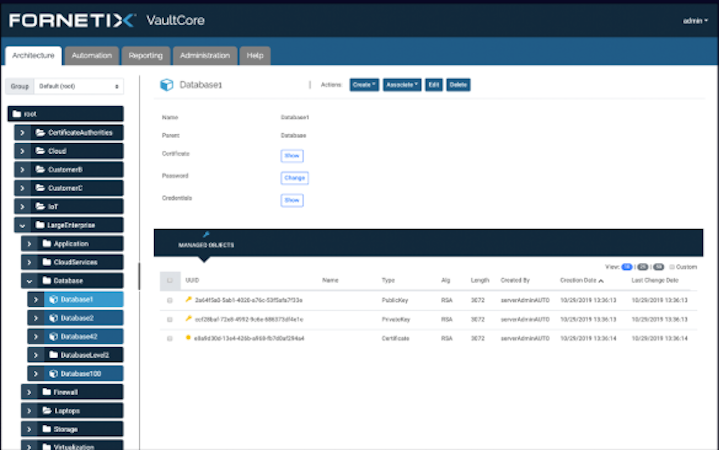Switch to the Automation tab
Image resolution: width=719 pixels, height=450 pixels.
click(92, 56)
